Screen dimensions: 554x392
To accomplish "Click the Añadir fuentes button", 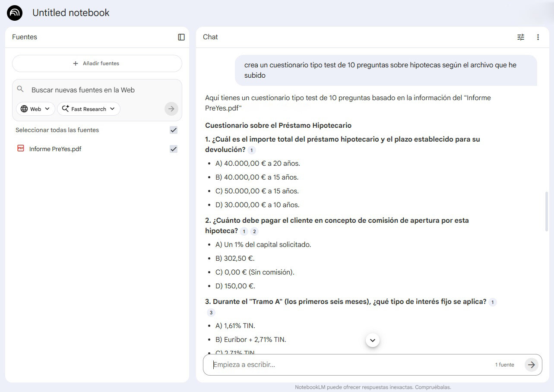I will (97, 63).
